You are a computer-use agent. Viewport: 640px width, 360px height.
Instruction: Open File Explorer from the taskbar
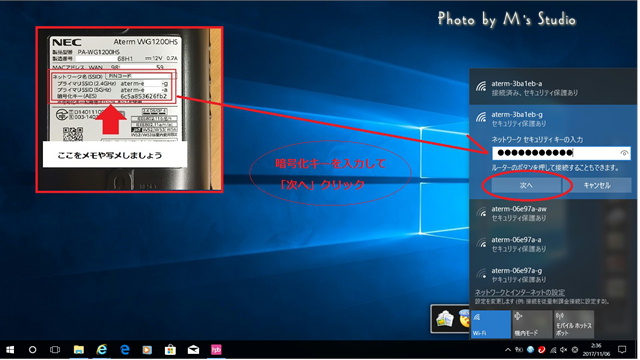78,350
